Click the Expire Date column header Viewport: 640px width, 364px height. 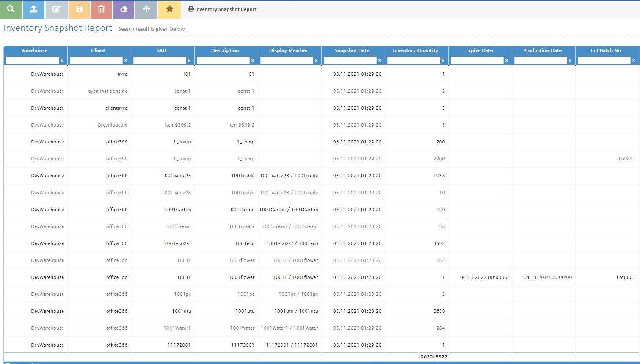point(479,50)
